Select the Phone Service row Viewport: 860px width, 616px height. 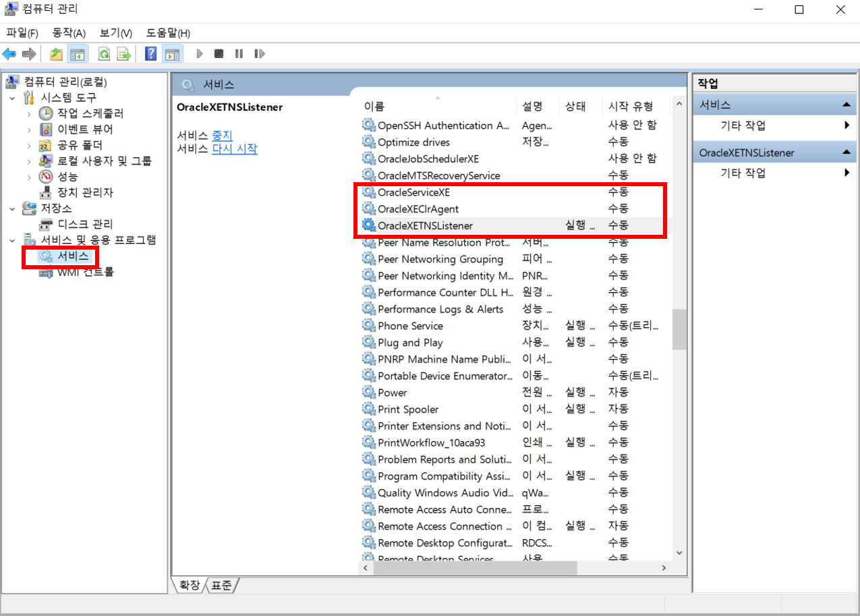[x=515, y=325]
